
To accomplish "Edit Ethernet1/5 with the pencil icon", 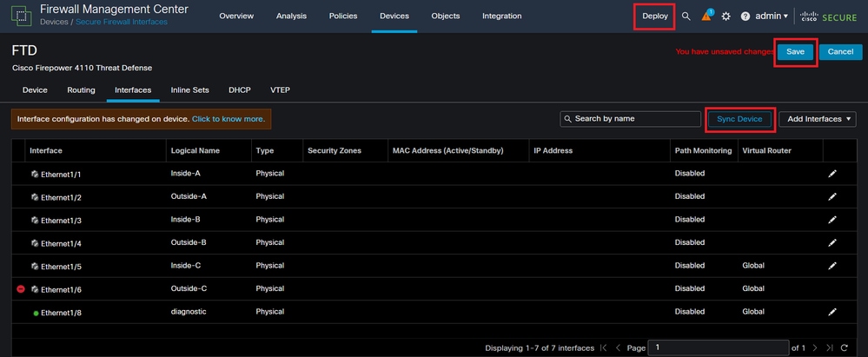I will [832, 266].
